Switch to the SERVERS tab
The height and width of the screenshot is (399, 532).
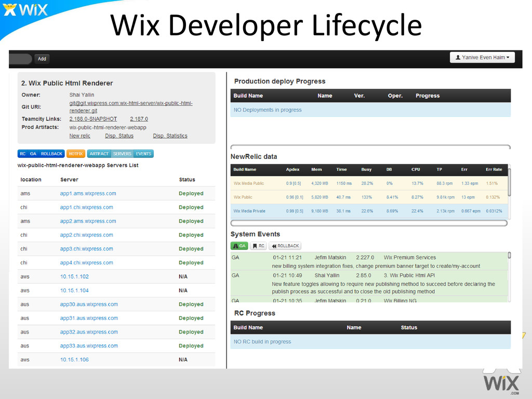tap(122, 154)
